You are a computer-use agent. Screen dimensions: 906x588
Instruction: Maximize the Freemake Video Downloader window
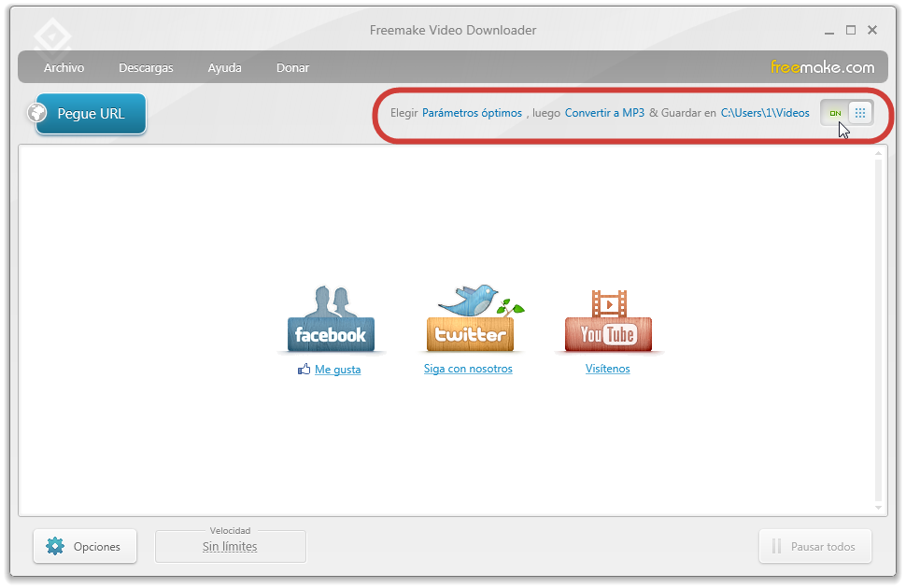[851, 30]
